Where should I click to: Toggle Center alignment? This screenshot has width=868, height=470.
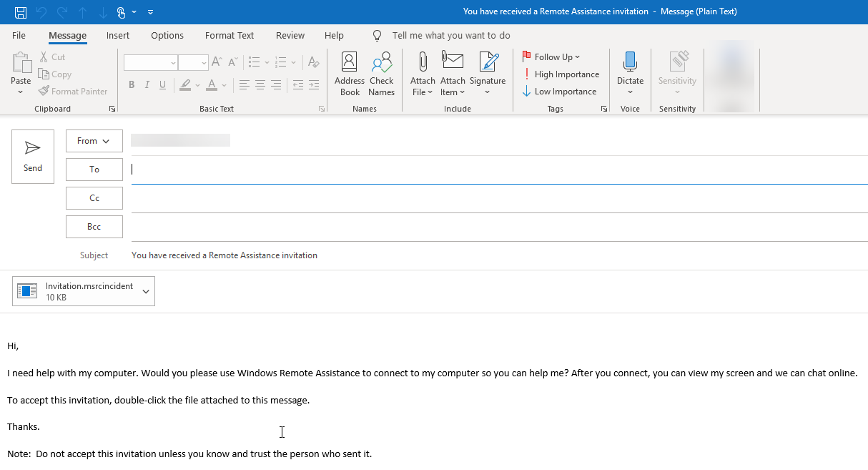260,85
